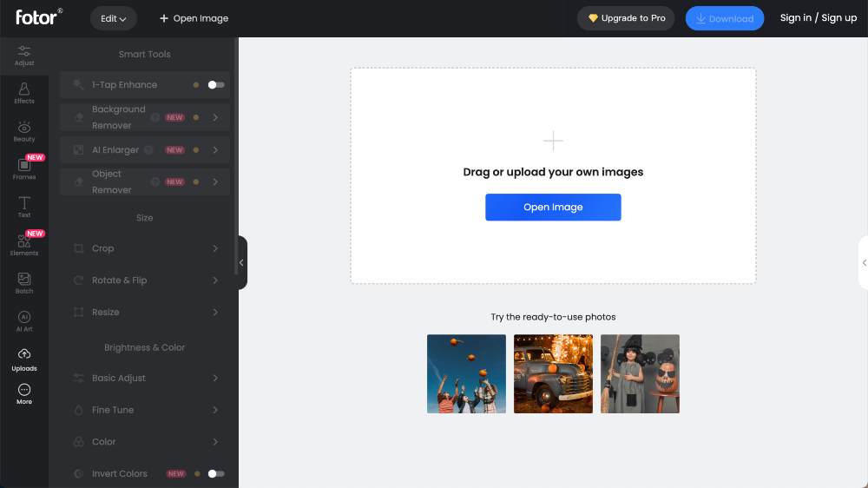Open the Uploads sidebar panel
Screen dimensions: 868x488
tap(23, 359)
